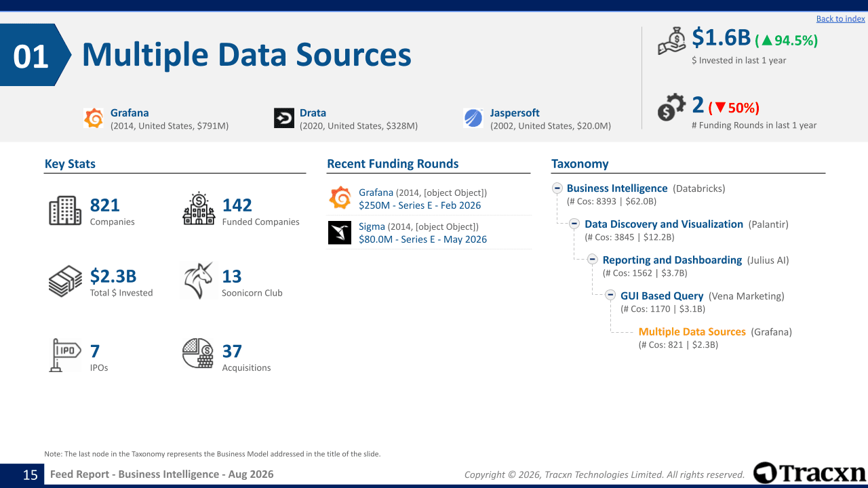Image resolution: width=868 pixels, height=488 pixels.
Task: Click the '# Cos: 1170 | $3.1B' detail
Action: (x=663, y=309)
